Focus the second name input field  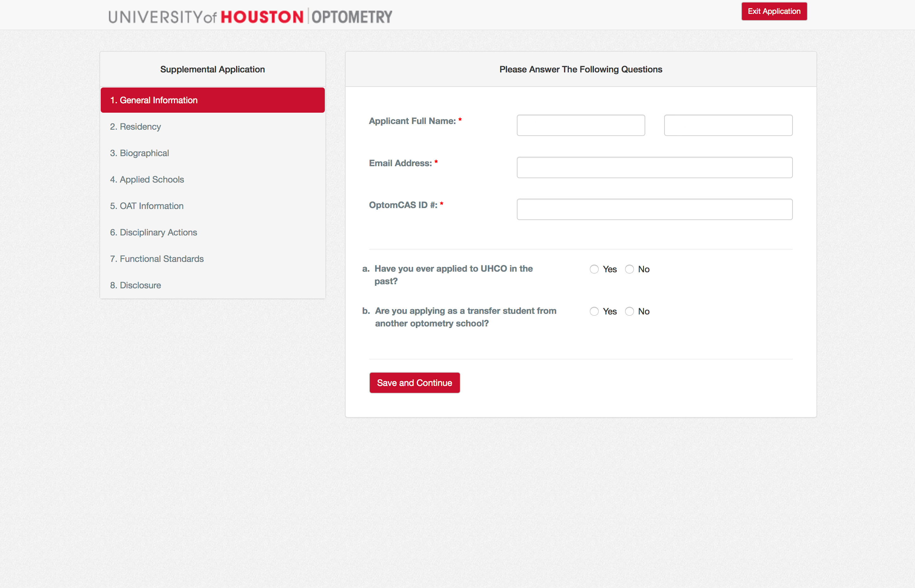click(x=728, y=125)
